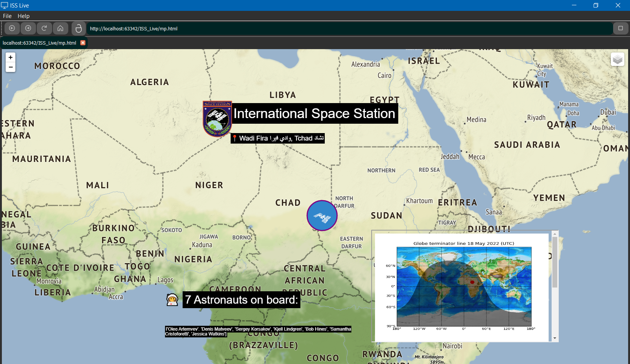The width and height of the screenshot is (630, 364).
Task: Close the localhost mp.html tab
Action: [83, 43]
